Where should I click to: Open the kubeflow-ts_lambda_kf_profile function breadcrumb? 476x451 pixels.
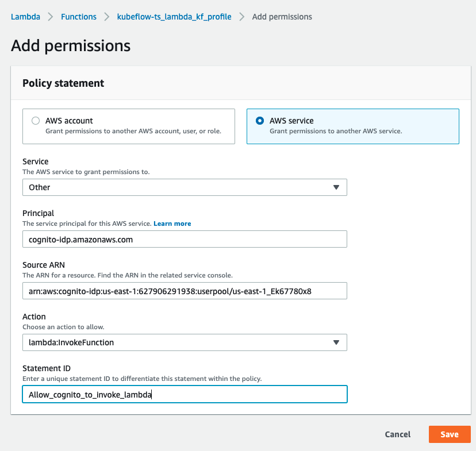(174, 17)
